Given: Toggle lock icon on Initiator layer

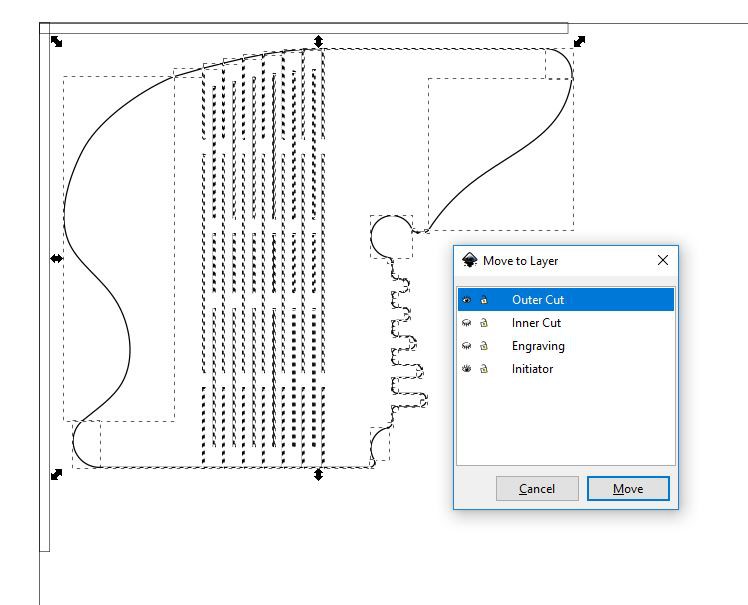Looking at the screenshot, I should click(484, 368).
